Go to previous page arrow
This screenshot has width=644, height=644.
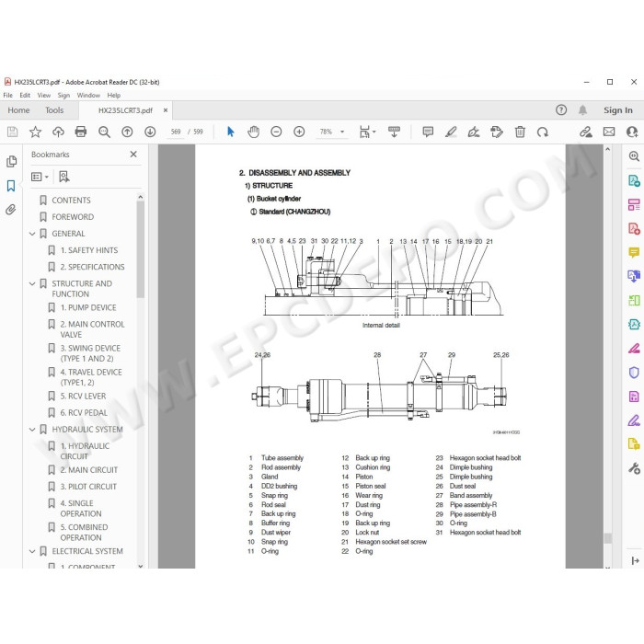(127, 132)
